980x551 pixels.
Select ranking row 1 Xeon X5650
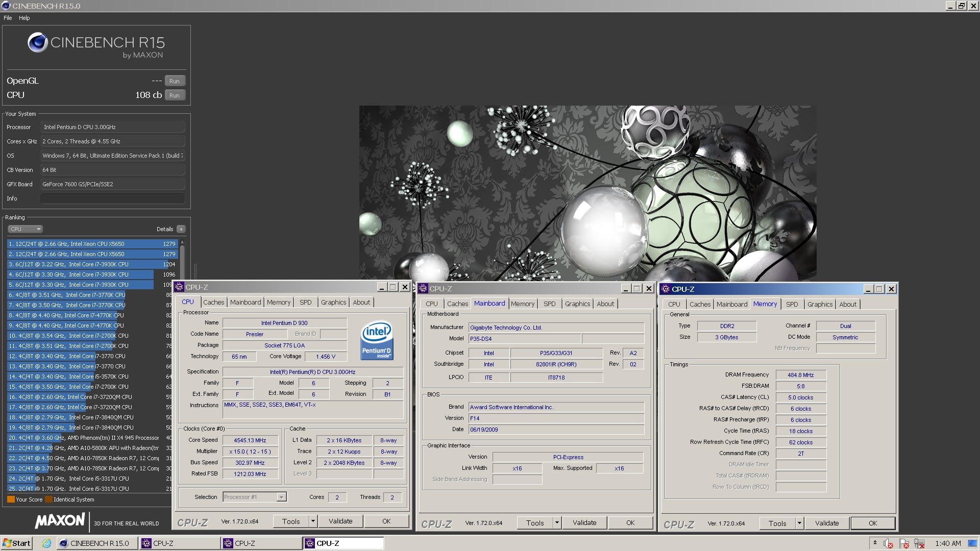tap(92, 244)
